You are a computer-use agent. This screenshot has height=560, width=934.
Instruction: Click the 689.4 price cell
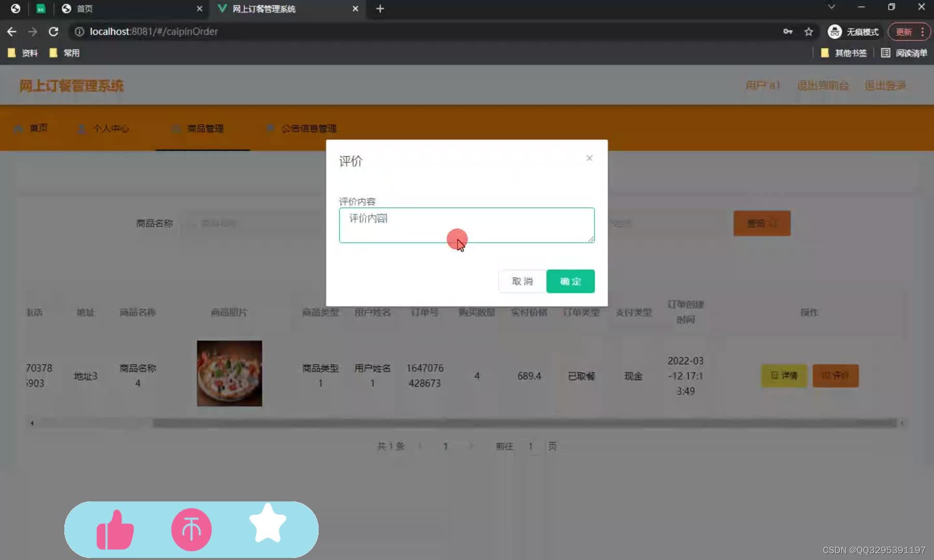(529, 376)
